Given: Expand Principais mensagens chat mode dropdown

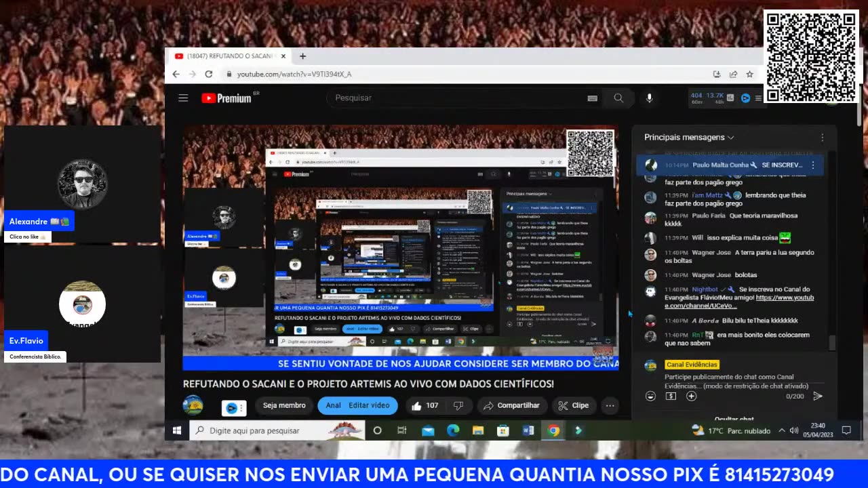Looking at the screenshot, I should (689, 137).
